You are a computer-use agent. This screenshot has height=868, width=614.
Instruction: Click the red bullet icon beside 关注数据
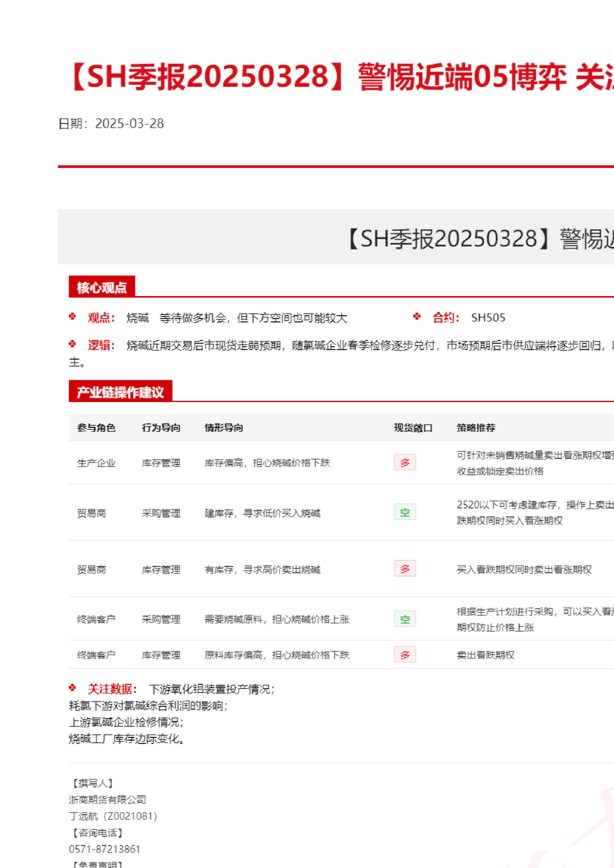tap(72, 688)
